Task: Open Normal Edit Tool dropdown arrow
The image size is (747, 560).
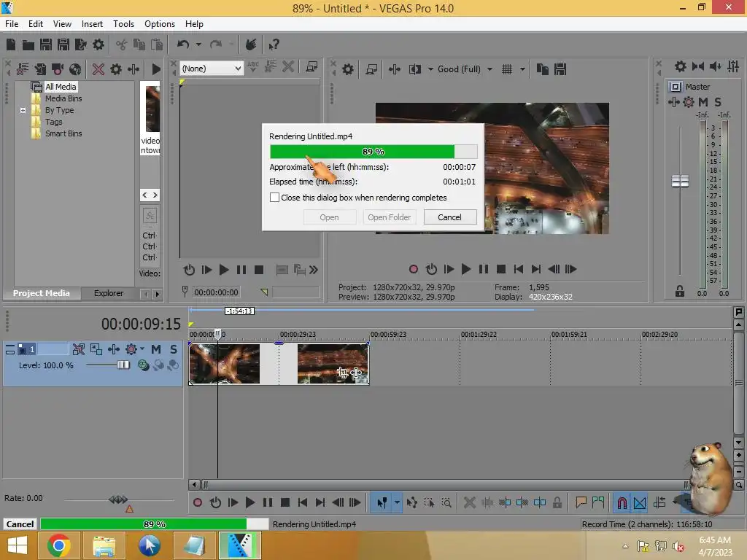Action: [397, 503]
